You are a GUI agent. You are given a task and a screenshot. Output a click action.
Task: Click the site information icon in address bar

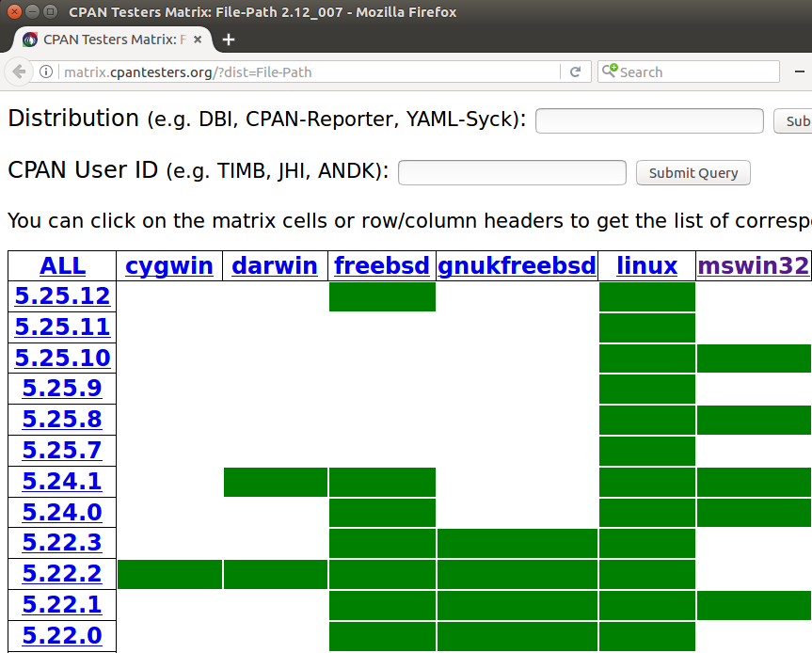tap(46, 72)
